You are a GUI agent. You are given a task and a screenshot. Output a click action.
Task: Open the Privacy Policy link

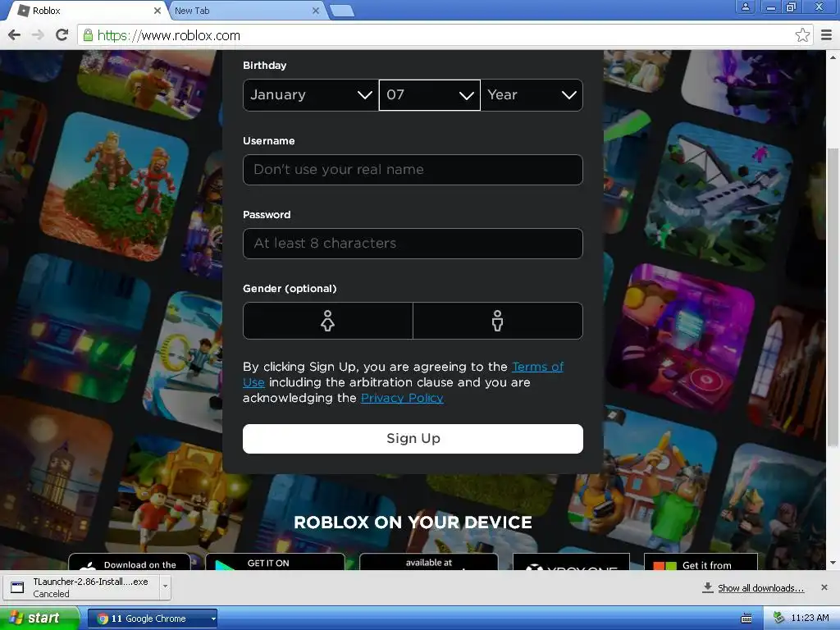point(402,398)
